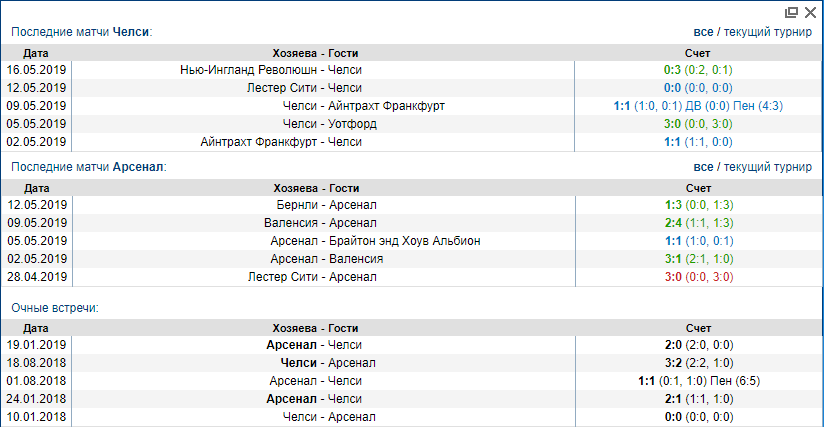824x427 pixels.
Task: Filter Арсенал matches by текущий турнир
Action: coord(768,167)
